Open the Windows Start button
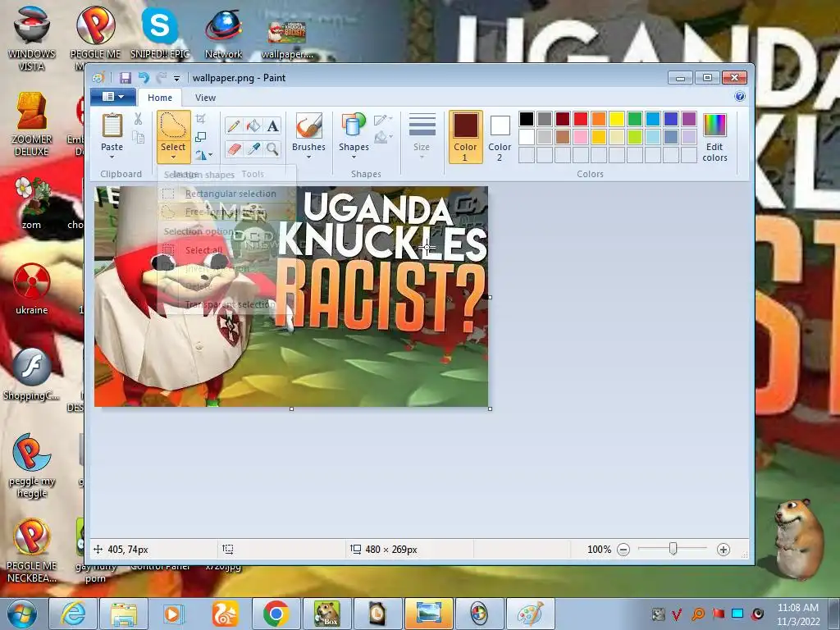This screenshot has width=840, height=630. (x=21, y=614)
